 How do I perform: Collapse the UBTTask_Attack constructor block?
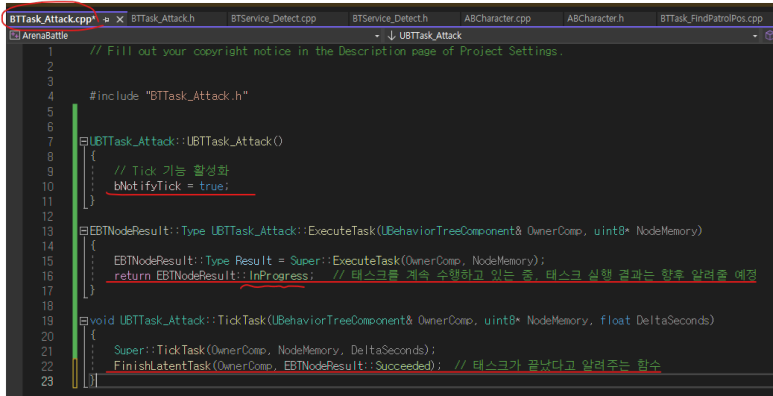pyautogui.click(x=83, y=142)
